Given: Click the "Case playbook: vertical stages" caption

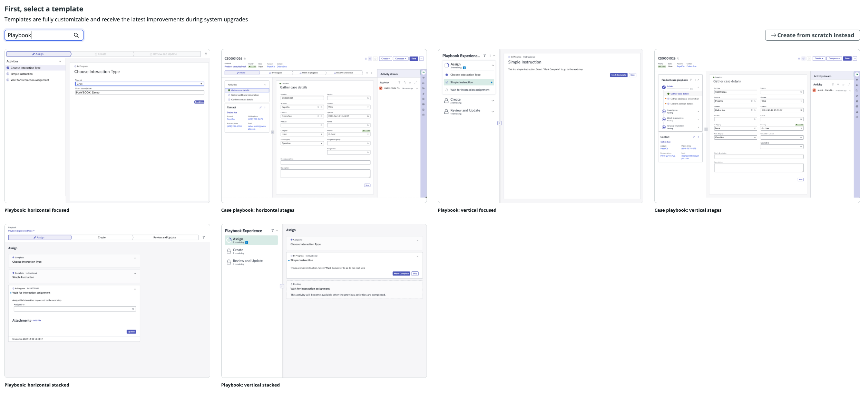Looking at the screenshot, I should click(x=688, y=210).
